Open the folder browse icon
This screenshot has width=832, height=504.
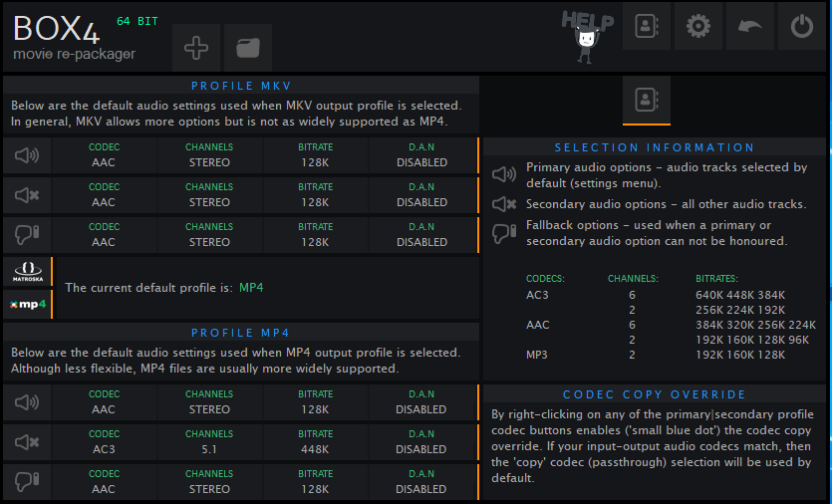(x=247, y=48)
